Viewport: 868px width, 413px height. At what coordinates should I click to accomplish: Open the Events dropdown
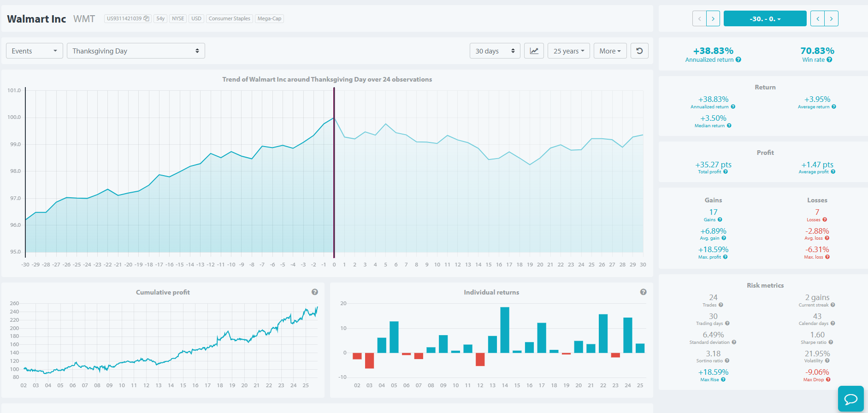35,51
